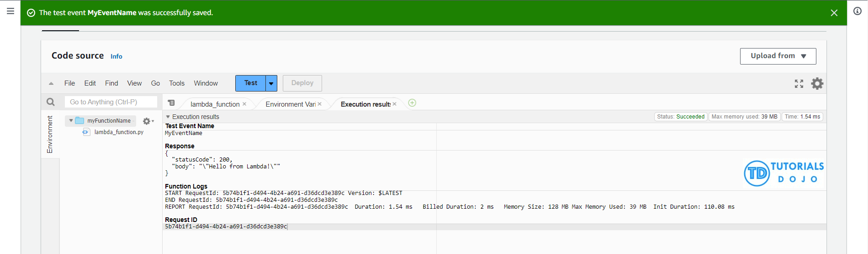The width and height of the screenshot is (868, 254).
Task: Switch to the Environment Variables tab
Action: point(290,104)
